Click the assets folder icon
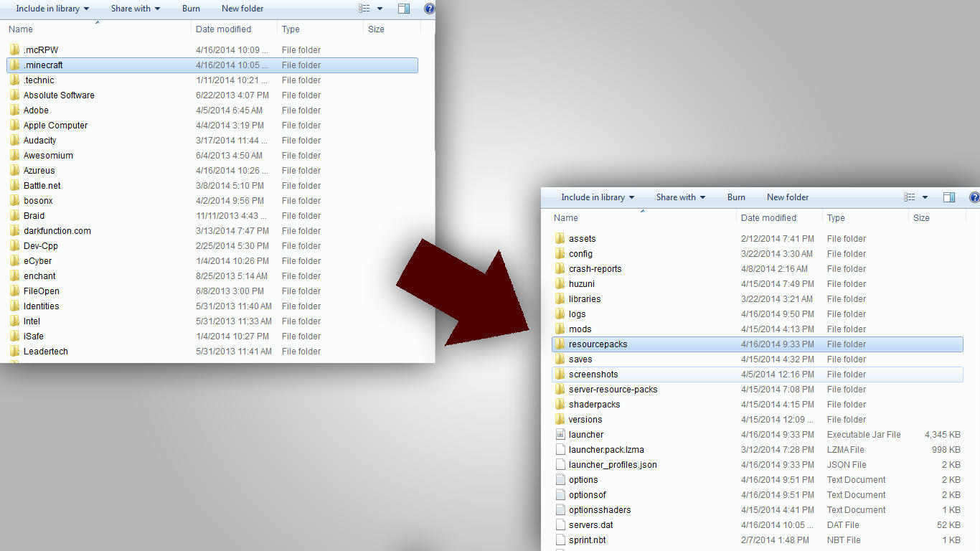 pyautogui.click(x=560, y=238)
